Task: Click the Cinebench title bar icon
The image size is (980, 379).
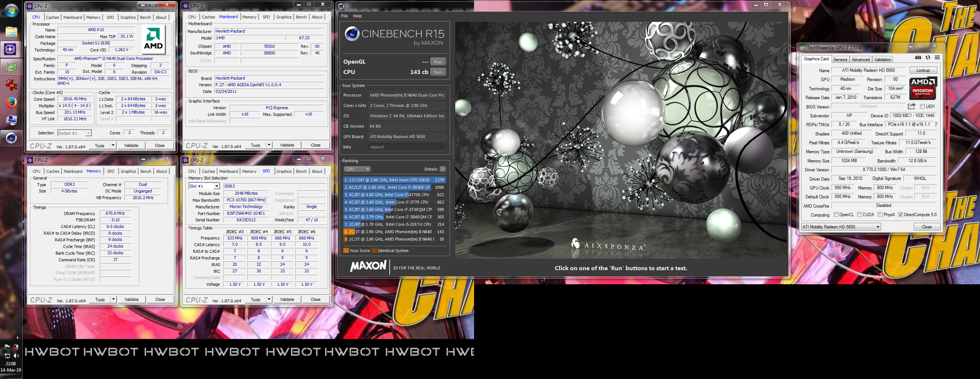Action: (x=341, y=6)
